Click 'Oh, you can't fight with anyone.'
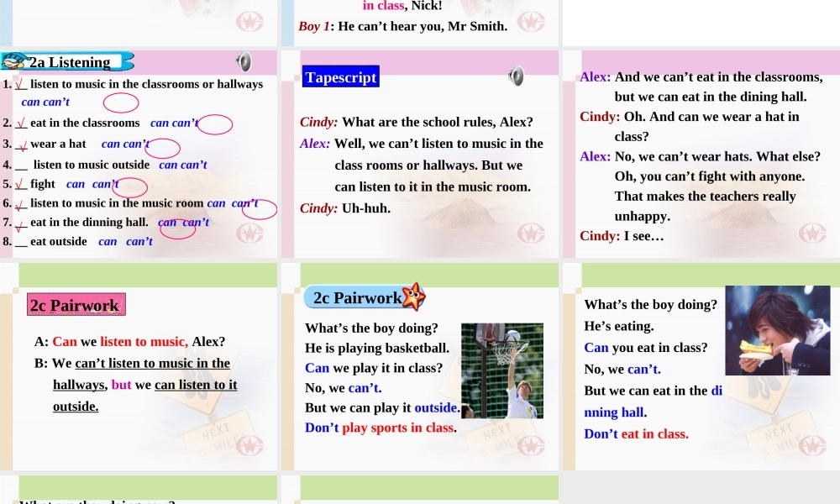Screen dimensions: 840x504 pyautogui.click(x=710, y=176)
